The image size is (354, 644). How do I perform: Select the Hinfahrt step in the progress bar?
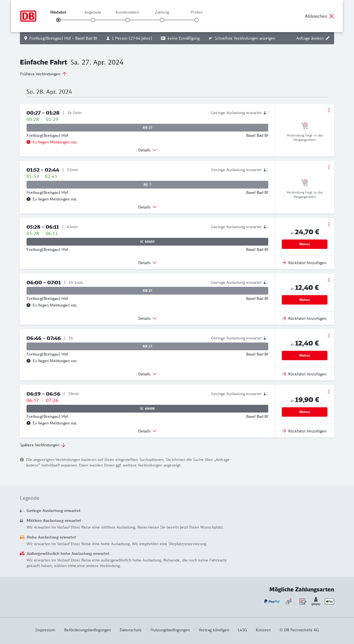(x=58, y=20)
